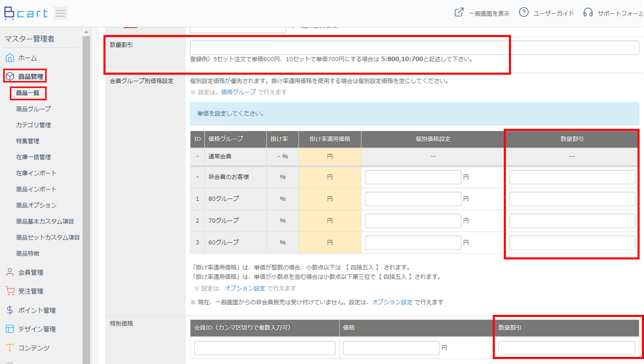Click the external-link icon for 一般画面を表示
Screen dimensions: 644x364
click(x=459, y=13)
